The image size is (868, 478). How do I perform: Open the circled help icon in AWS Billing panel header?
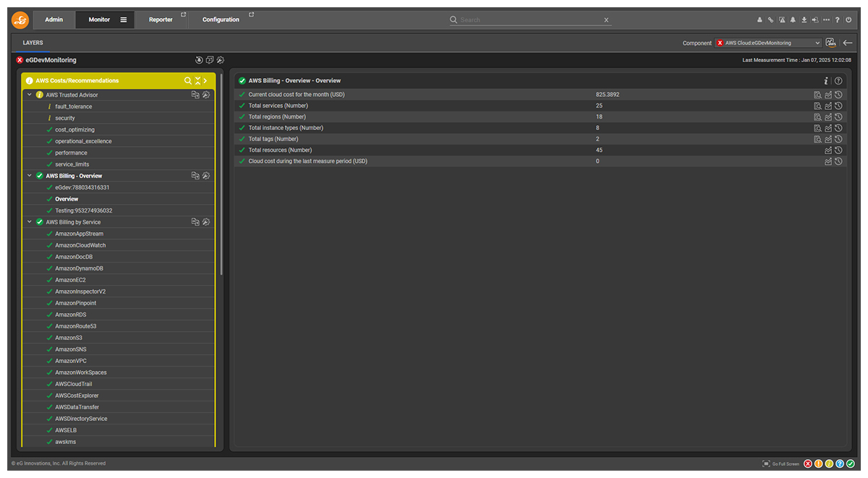(838, 81)
